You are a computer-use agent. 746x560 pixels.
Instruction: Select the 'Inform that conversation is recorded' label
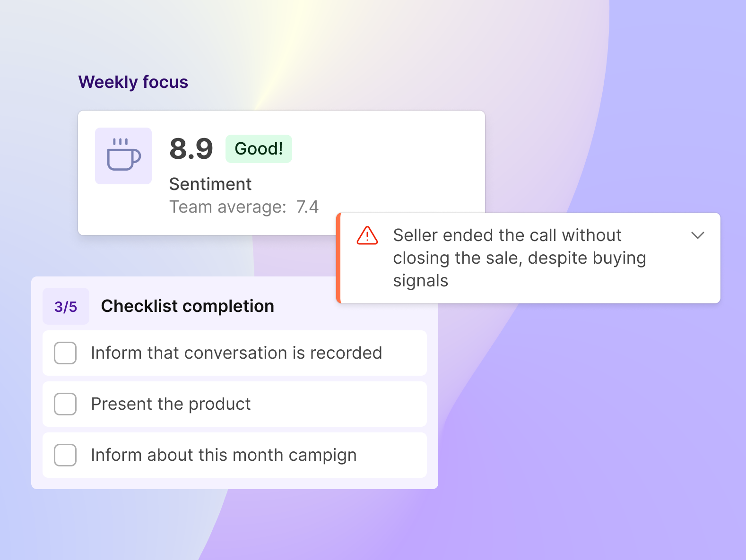[236, 353]
